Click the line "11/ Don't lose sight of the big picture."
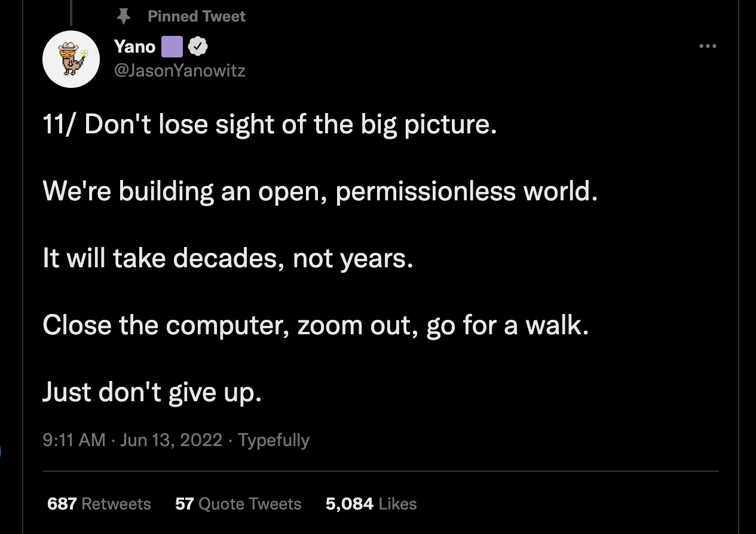 [270, 125]
